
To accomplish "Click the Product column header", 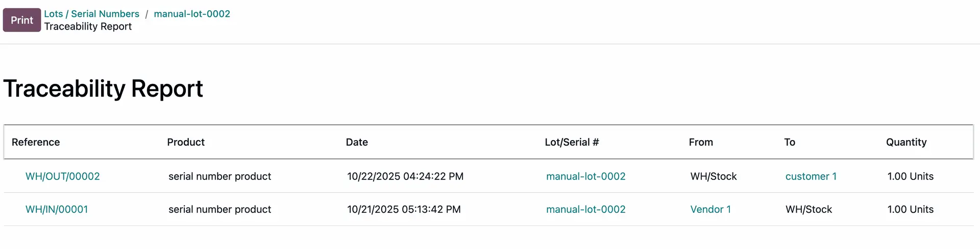I will pos(186,142).
